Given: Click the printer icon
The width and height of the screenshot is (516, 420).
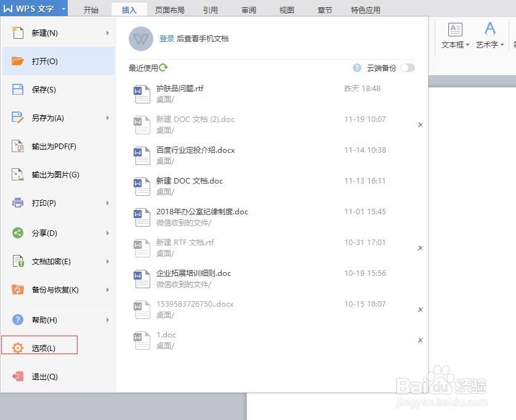Looking at the screenshot, I should click(18, 203).
